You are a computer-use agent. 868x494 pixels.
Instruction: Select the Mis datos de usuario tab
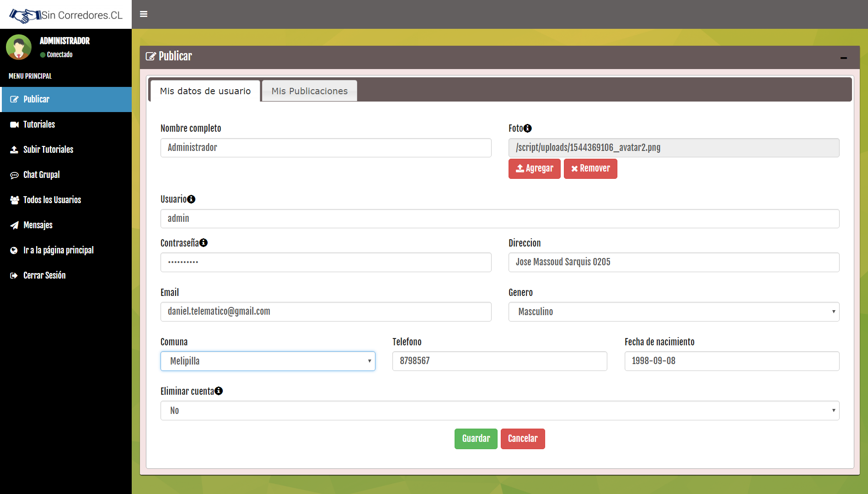point(205,91)
